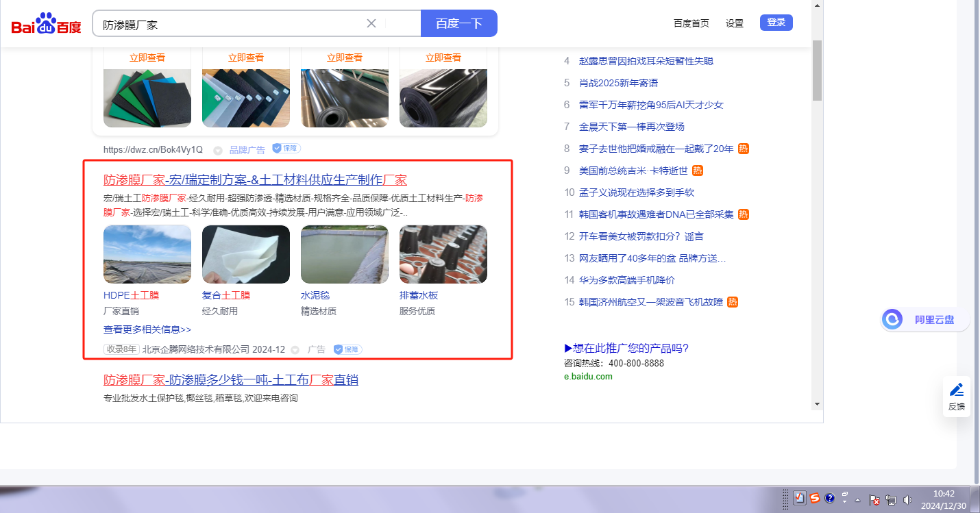Open the https://dwz.cn/Bok4Vy1Q link
This screenshot has width=980, height=513.
153,149
